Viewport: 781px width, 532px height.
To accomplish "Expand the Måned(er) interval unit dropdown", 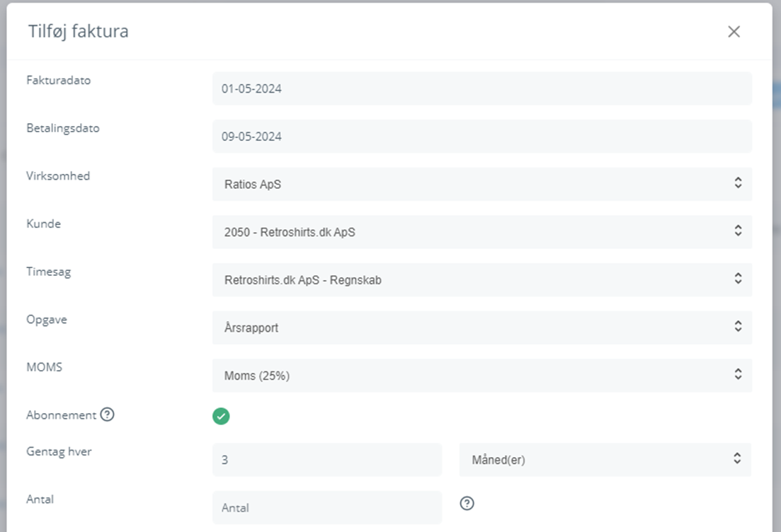I will click(x=605, y=460).
